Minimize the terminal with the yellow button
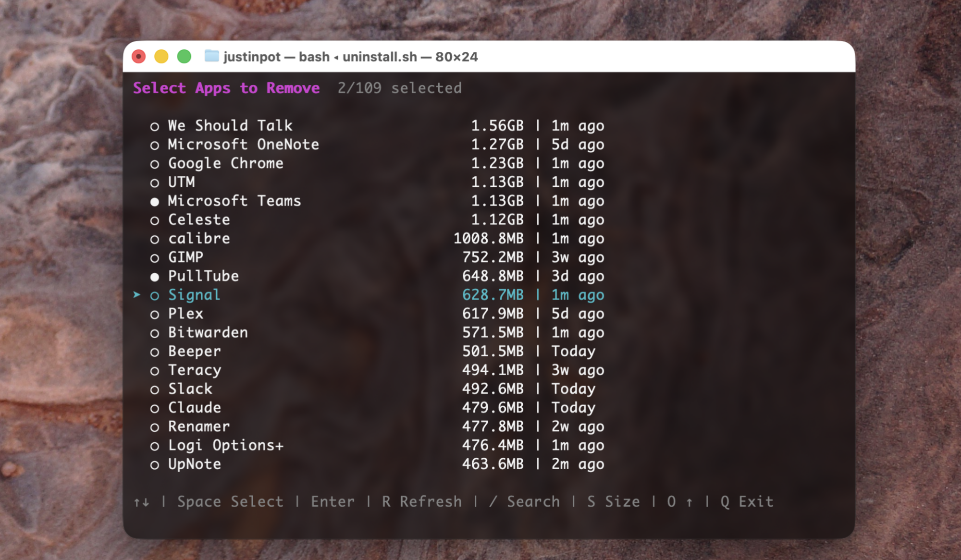Image resolution: width=961 pixels, height=560 pixels. point(161,57)
